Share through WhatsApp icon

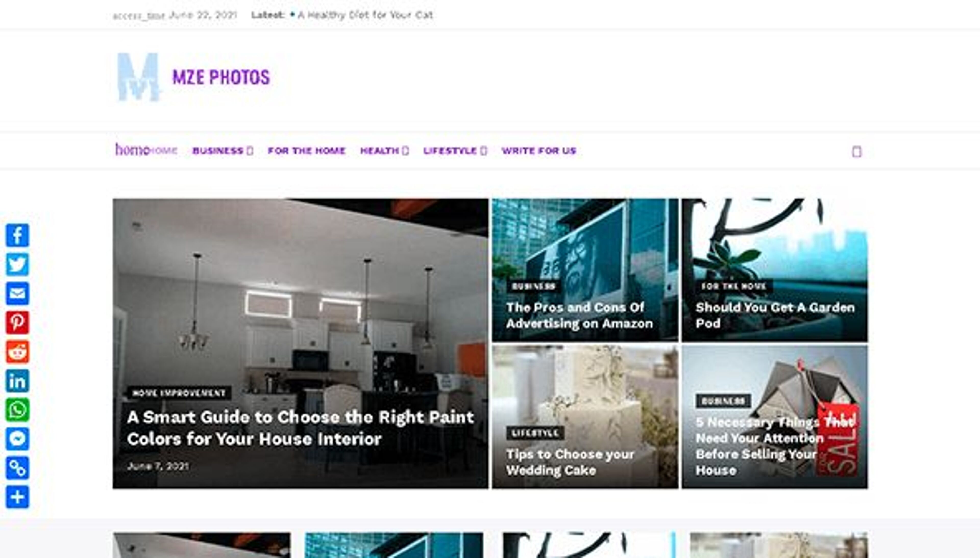pos(17,410)
